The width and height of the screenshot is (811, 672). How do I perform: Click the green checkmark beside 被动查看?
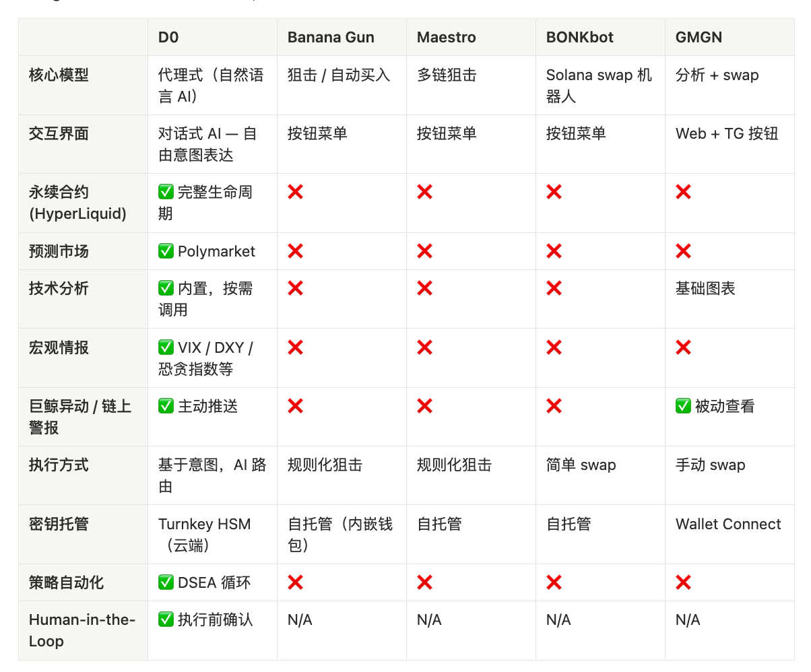tap(683, 406)
